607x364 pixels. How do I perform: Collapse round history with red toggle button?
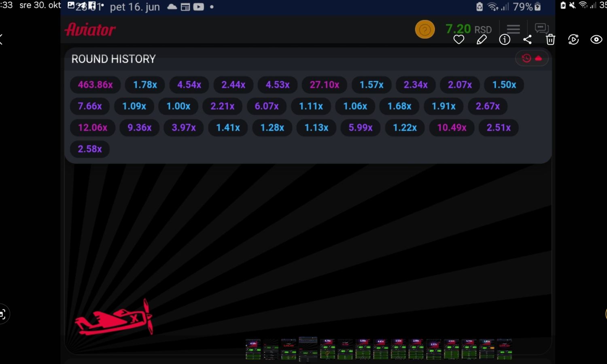[532, 59]
